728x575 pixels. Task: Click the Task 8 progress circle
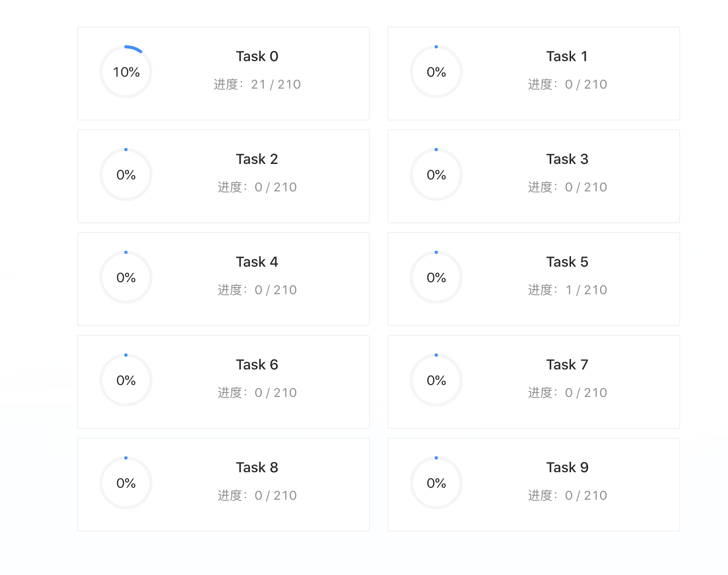click(126, 483)
